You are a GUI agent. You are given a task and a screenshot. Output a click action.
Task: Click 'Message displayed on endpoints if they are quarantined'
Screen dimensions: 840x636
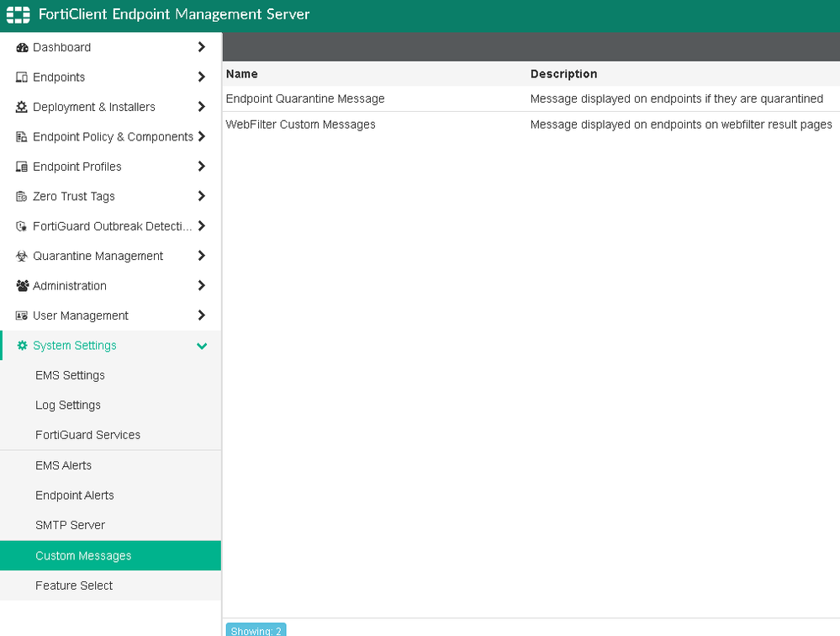coord(677,99)
